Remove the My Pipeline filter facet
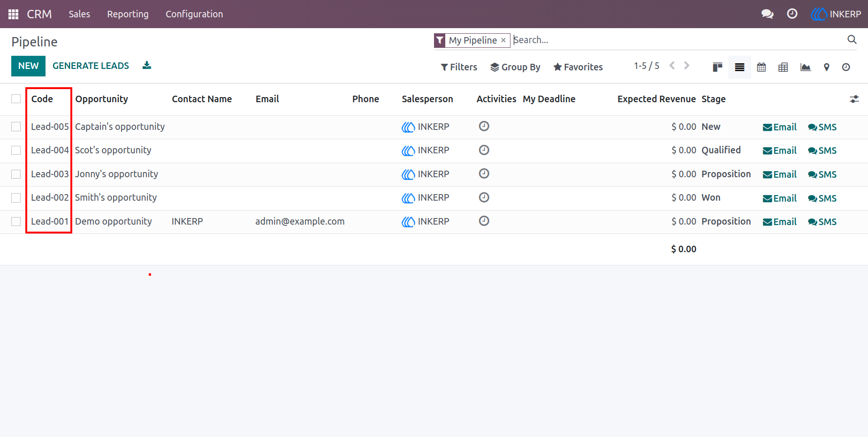Viewport: 868px width, 437px height. [503, 40]
